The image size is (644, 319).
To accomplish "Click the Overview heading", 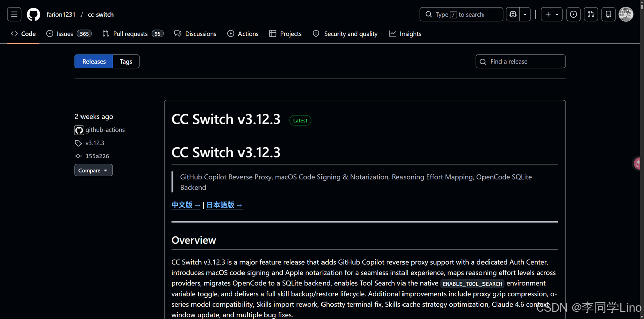I will pos(194,240).
